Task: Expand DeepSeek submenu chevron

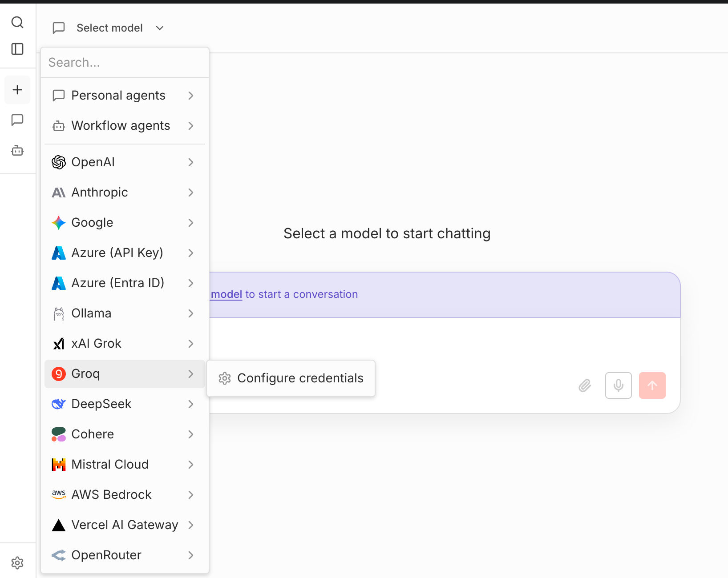Action: [x=191, y=404]
